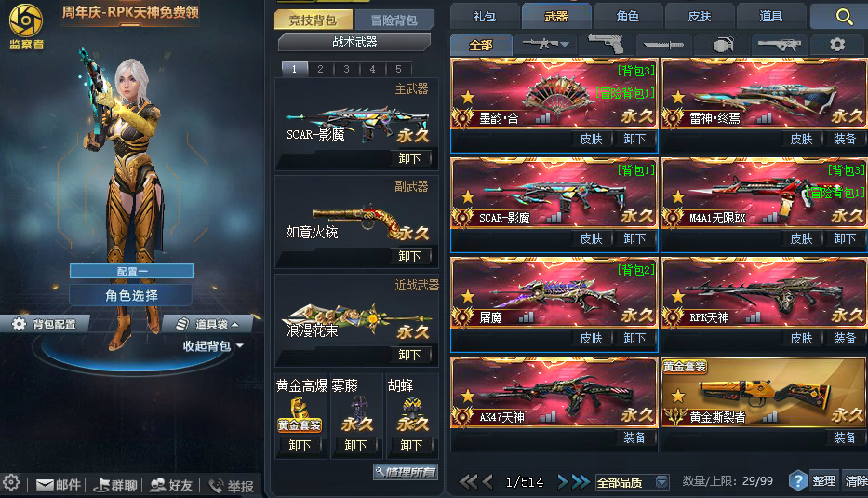Jump to last page double arrow

click(x=581, y=481)
